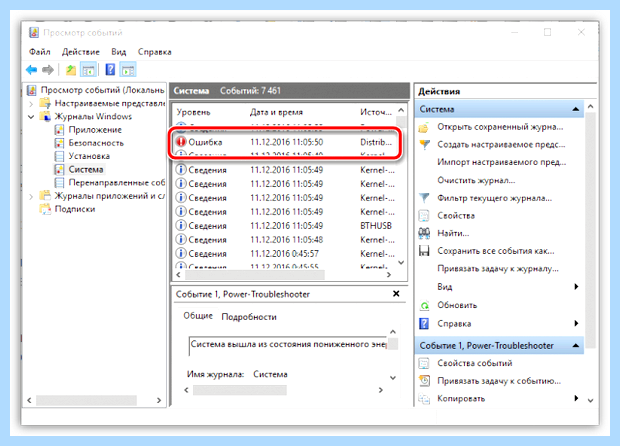The width and height of the screenshot is (620, 446).
Task: Expand the Настраиваемые представления node
Action: 31,104
